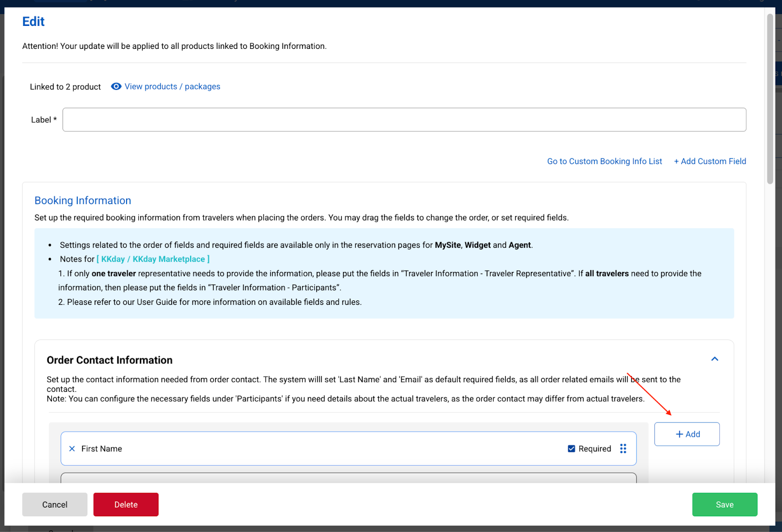This screenshot has width=782, height=532.
Task: Click + Add Custom Field link
Action: [x=710, y=161]
